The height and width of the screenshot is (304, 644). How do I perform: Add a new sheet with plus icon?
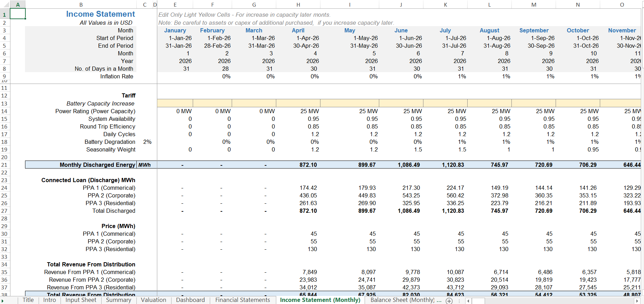pyautogui.click(x=449, y=301)
